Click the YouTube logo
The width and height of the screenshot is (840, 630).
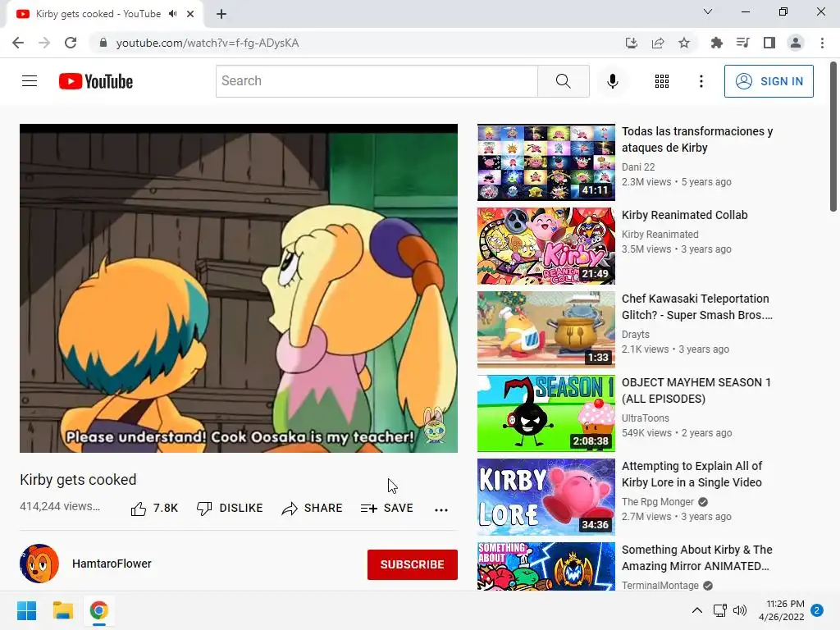click(96, 81)
